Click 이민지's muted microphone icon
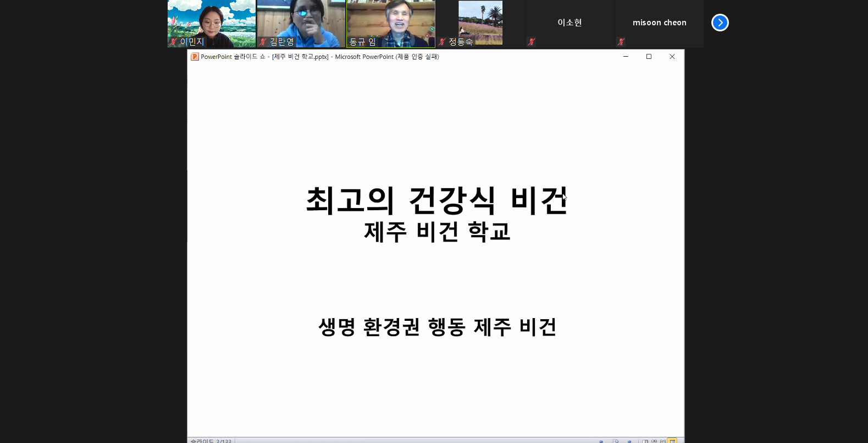 173,42
